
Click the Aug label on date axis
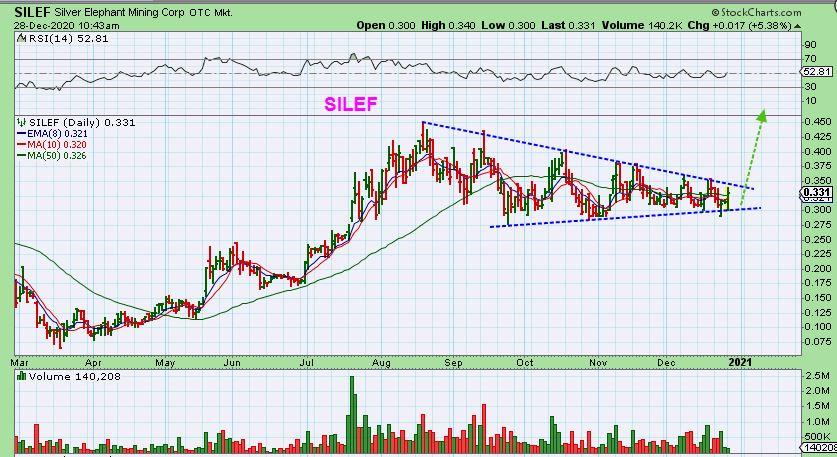pos(381,363)
